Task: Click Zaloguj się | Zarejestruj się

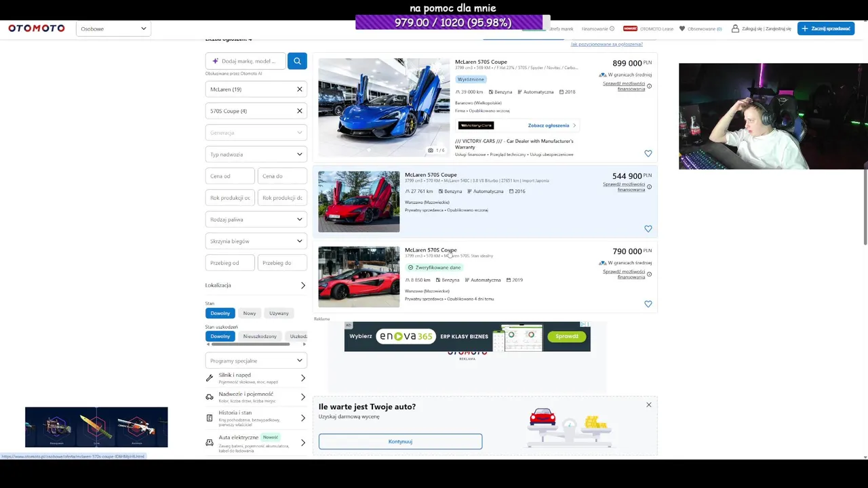Action: click(766, 28)
